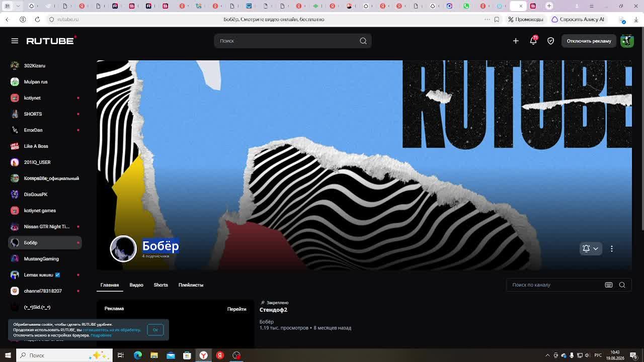The height and width of the screenshot is (362, 644).
Task: Open the red Yandex icon on the taskbar
Action: click(220, 355)
